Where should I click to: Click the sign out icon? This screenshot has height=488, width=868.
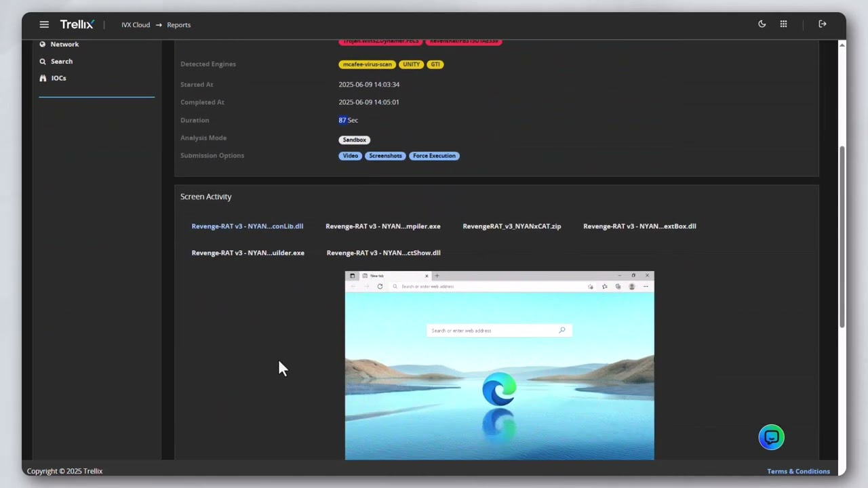click(x=823, y=24)
